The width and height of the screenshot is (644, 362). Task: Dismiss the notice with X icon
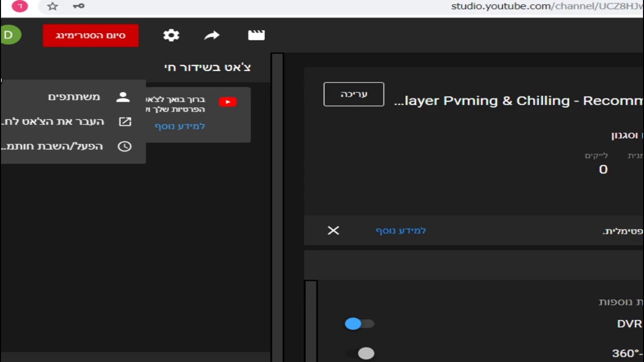point(333,230)
